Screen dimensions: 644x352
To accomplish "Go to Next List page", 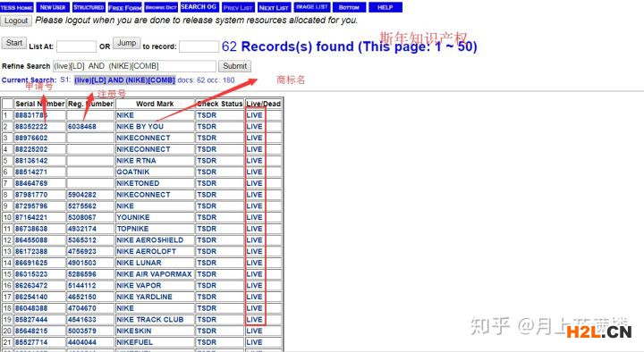I will coord(274,7).
